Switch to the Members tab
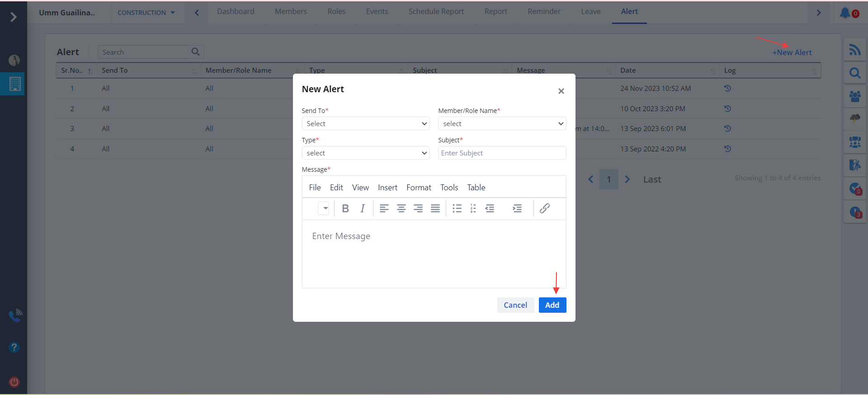 coord(291,12)
